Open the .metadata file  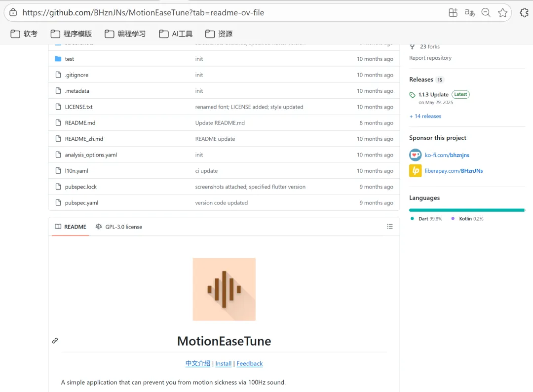[x=77, y=91]
